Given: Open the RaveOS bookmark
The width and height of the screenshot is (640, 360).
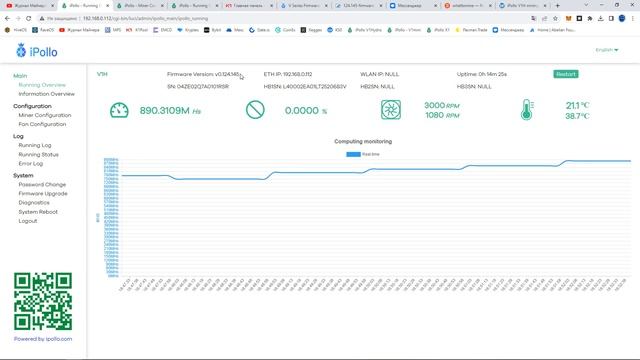Looking at the screenshot, I should (43, 30).
